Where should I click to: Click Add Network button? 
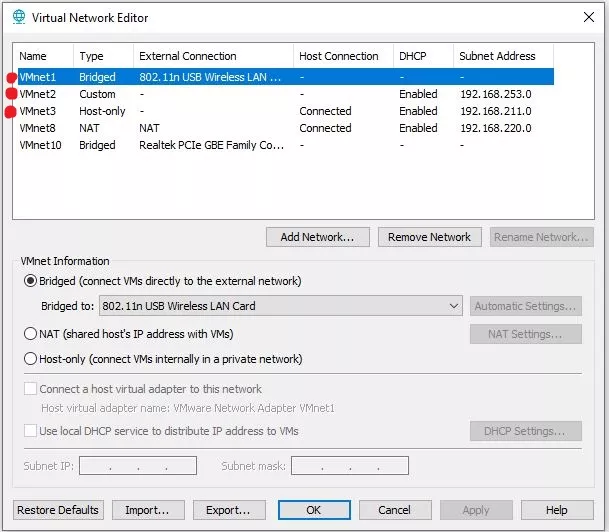point(318,237)
